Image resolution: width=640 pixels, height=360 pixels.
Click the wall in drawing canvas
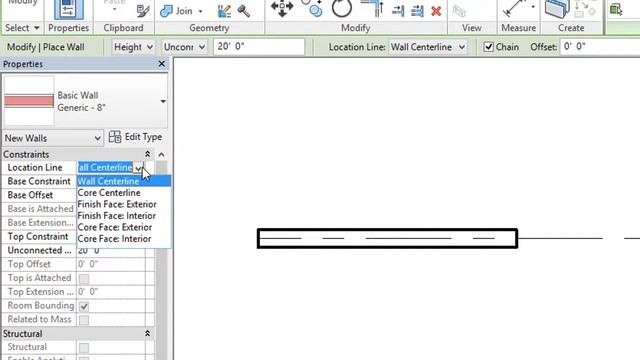[387, 238]
